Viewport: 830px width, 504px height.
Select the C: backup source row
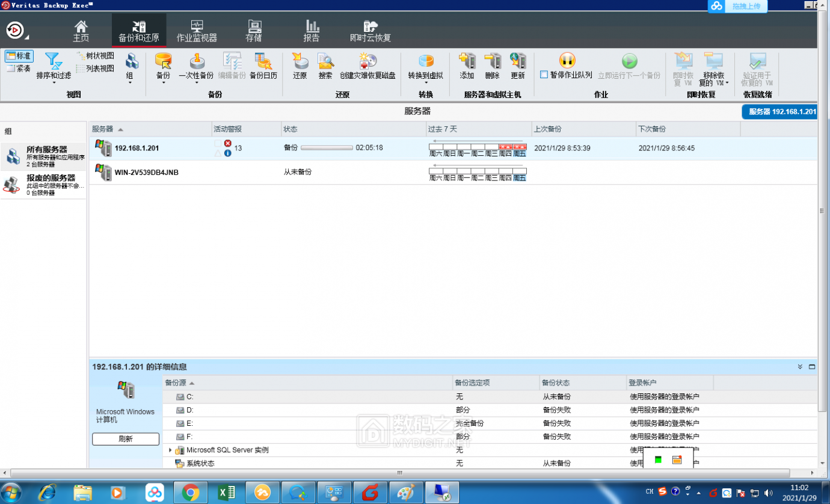pyautogui.click(x=490, y=397)
